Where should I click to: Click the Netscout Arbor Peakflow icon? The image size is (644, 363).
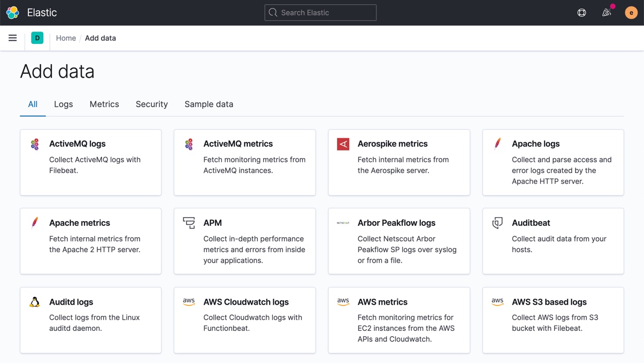tap(343, 223)
